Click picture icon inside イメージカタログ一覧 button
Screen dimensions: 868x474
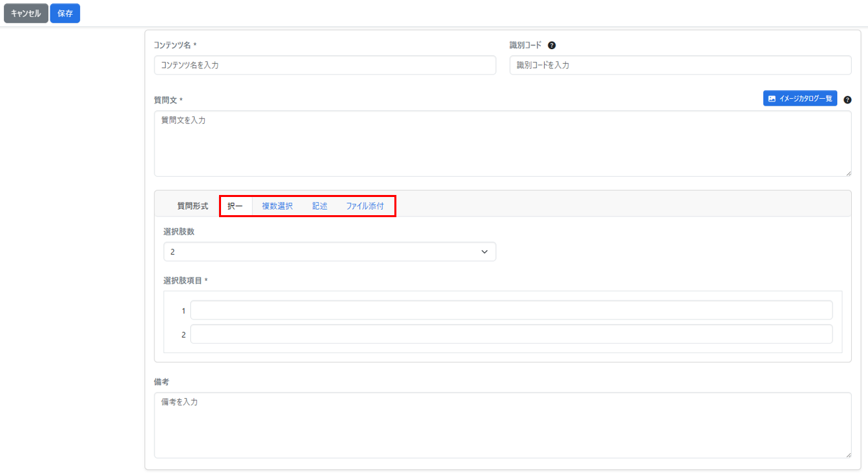(772, 99)
